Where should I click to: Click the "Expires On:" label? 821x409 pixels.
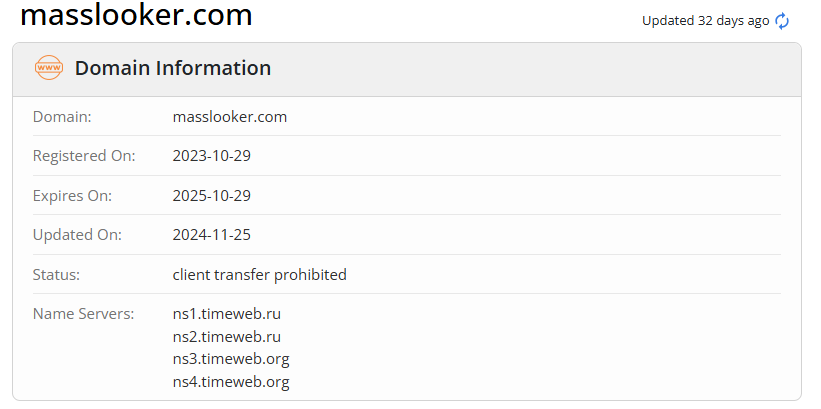pos(72,195)
